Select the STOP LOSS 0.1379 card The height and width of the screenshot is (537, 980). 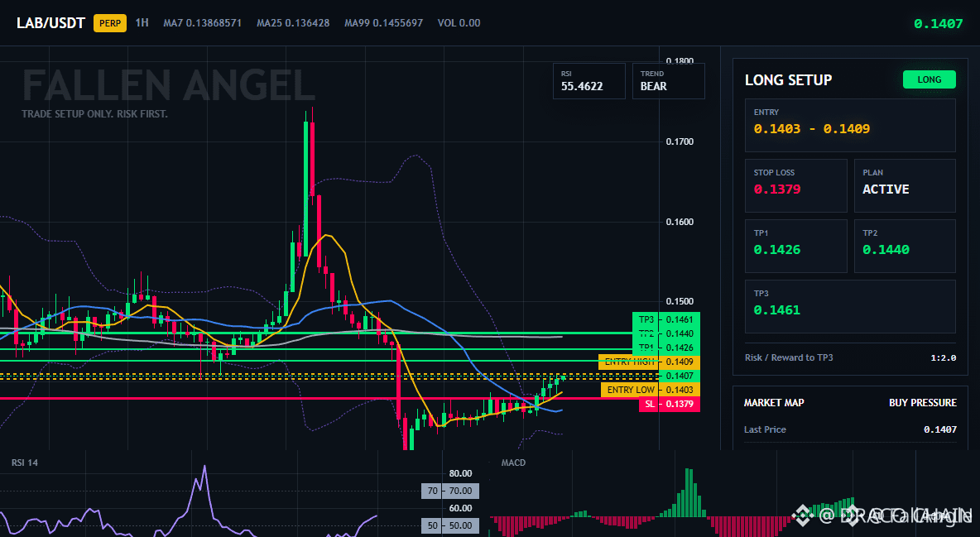795,185
